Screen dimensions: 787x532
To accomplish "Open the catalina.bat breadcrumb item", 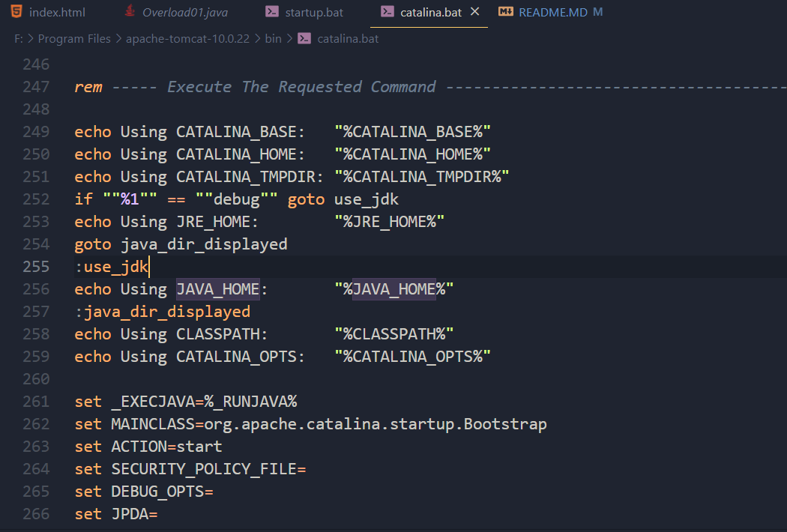I will point(348,38).
